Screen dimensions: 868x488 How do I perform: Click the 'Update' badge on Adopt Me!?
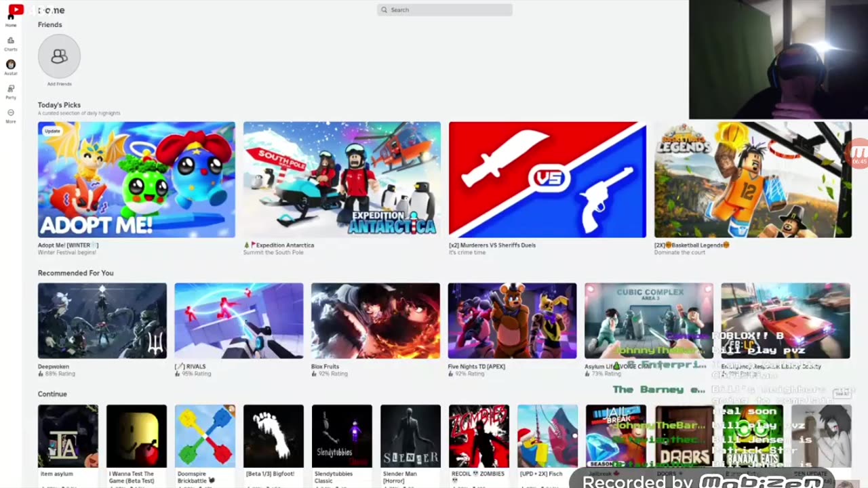[52, 131]
